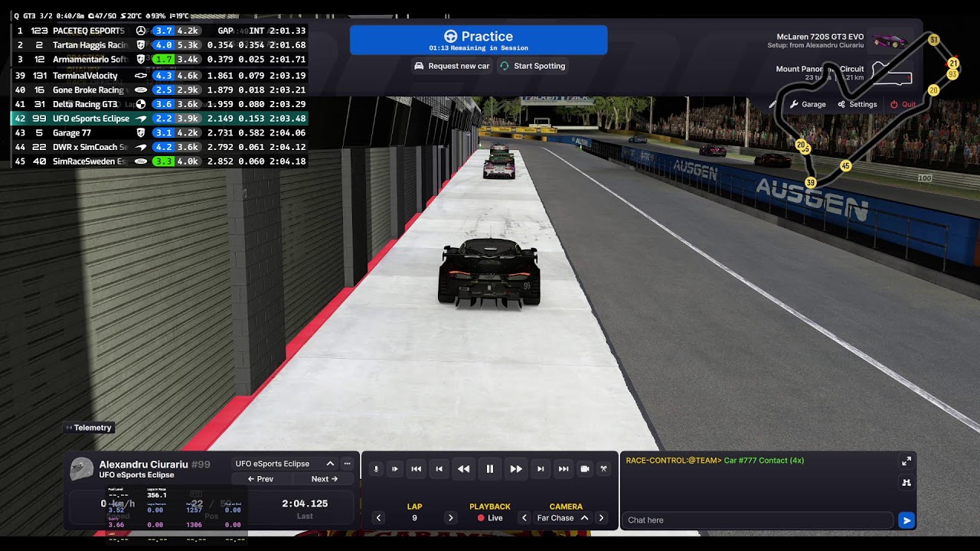
Task: Switch to the previous camera
Action: [524, 518]
